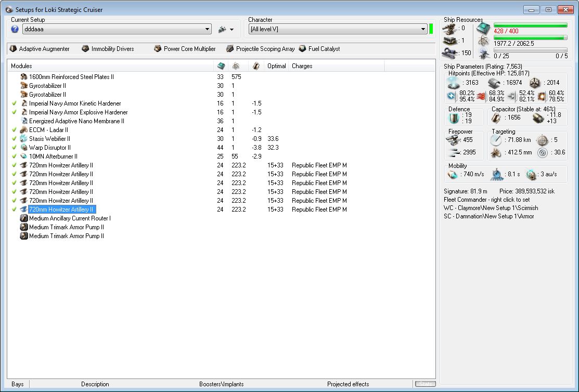
Task: Click the CPU usage bar showing 428 / 400
Action: [530, 25]
